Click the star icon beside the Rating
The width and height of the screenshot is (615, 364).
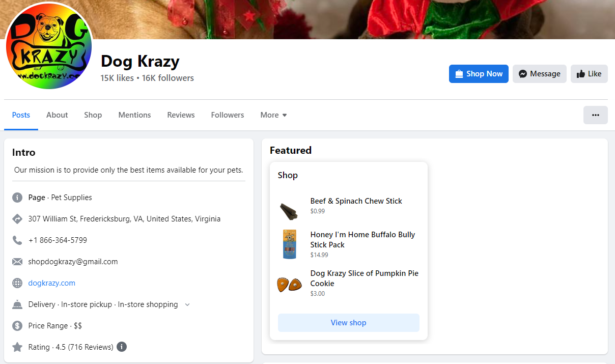(17, 347)
